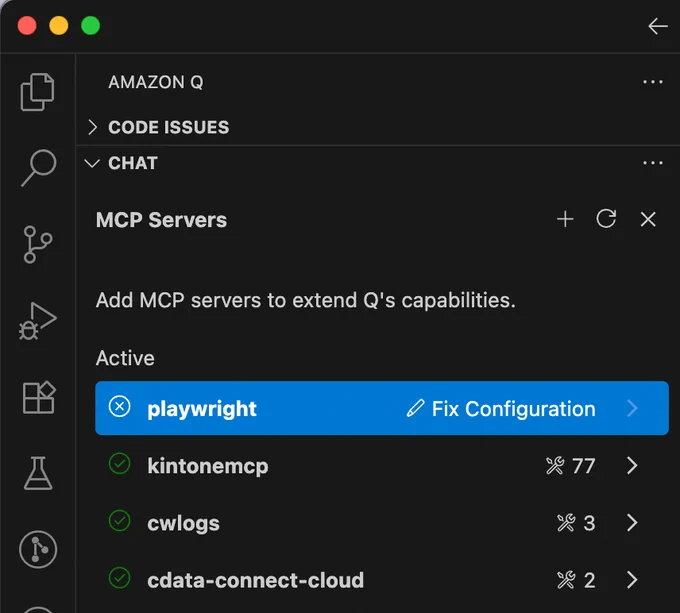The width and height of the screenshot is (680, 613).
Task: Add a new MCP server
Action: (565, 219)
